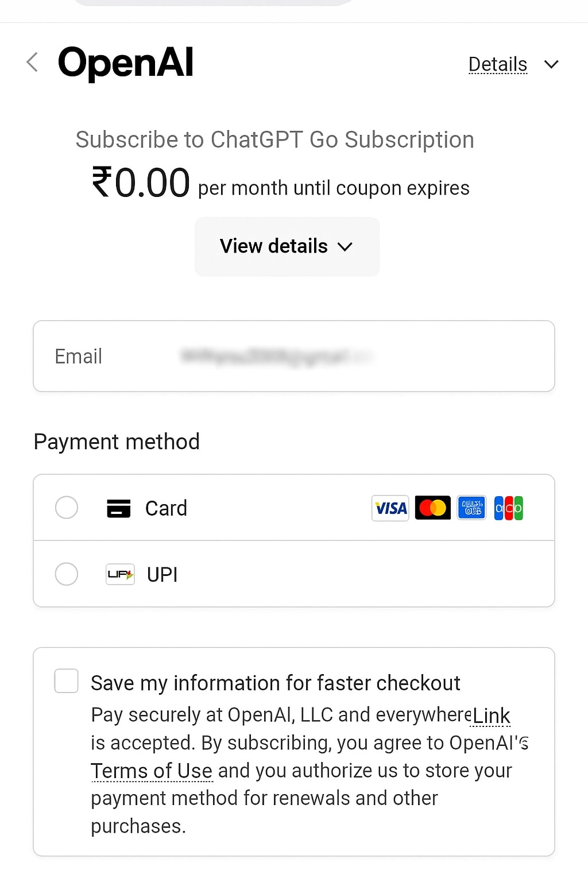Viewport: 588px width, 882px height.
Task: Click the card illustration next to 'Card'
Action: click(119, 508)
